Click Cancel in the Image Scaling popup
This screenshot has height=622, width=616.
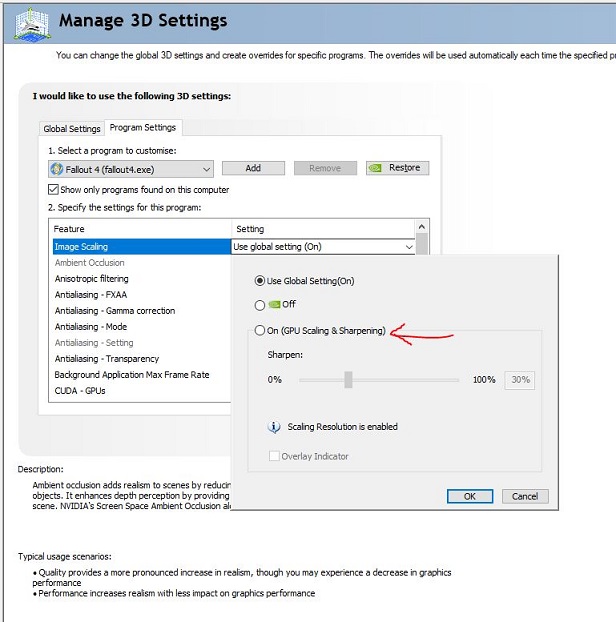tap(525, 496)
